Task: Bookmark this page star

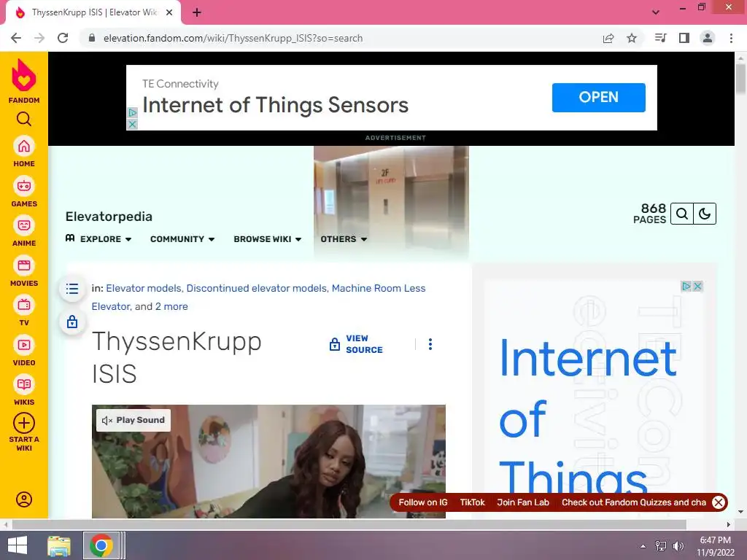Action: coord(632,38)
